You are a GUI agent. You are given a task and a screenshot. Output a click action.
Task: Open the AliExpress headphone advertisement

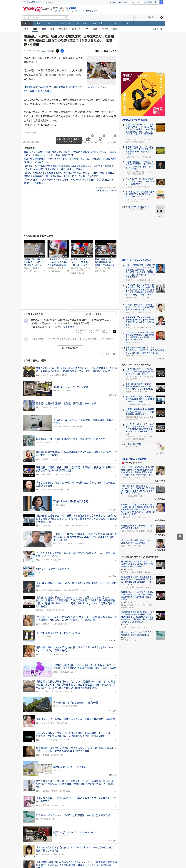pyautogui.click(x=143, y=94)
